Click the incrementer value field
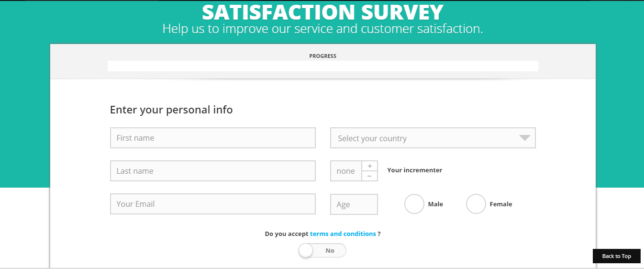644x269 pixels. tap(346, 171)
